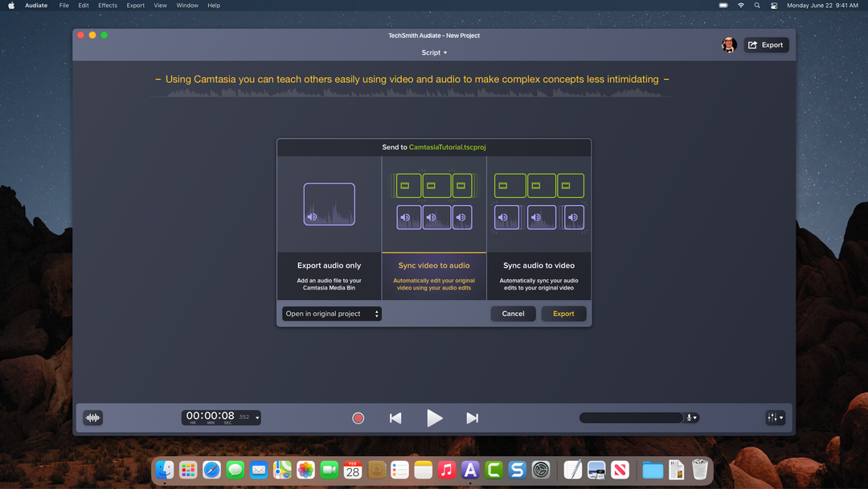Select the waveform monitor icon
Screen dimensions: 868x489
coord(93,417)
